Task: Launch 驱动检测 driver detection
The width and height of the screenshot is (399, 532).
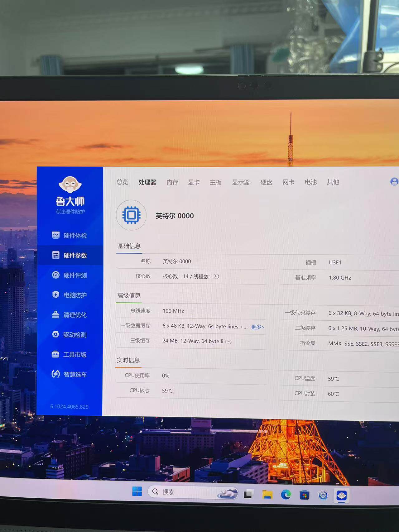Action: (70, 335)
